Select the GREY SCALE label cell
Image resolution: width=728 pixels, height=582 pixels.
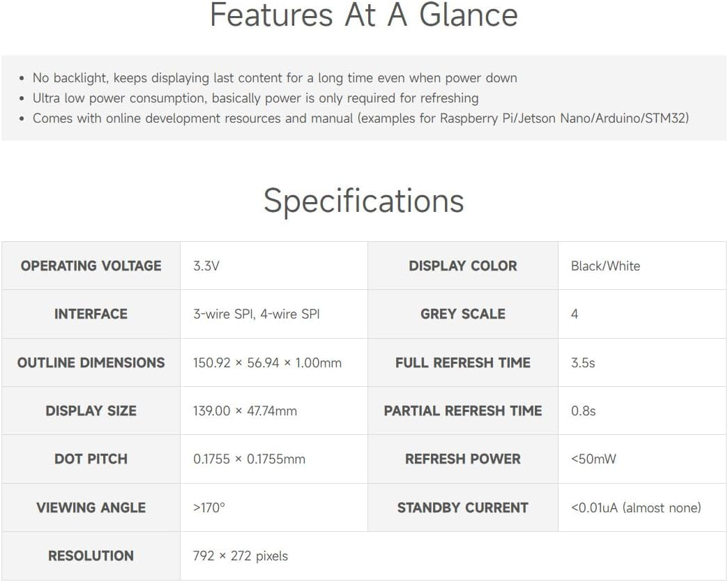tap(462, 314)
